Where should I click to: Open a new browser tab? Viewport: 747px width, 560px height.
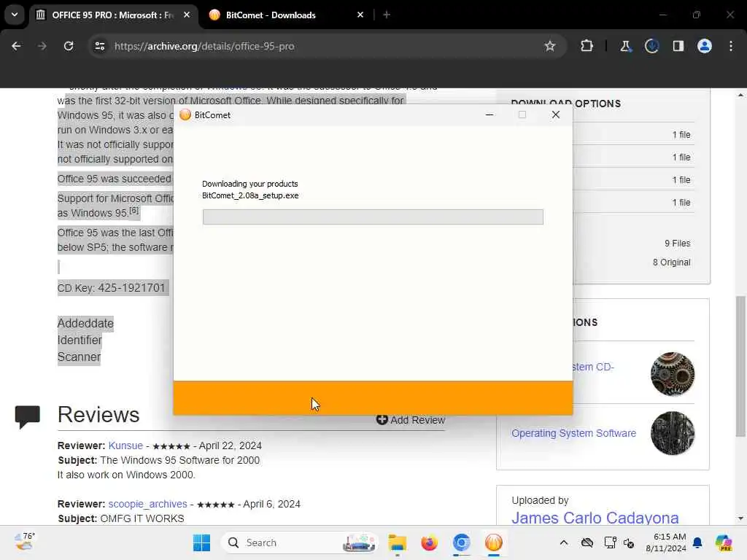point(387,15)
